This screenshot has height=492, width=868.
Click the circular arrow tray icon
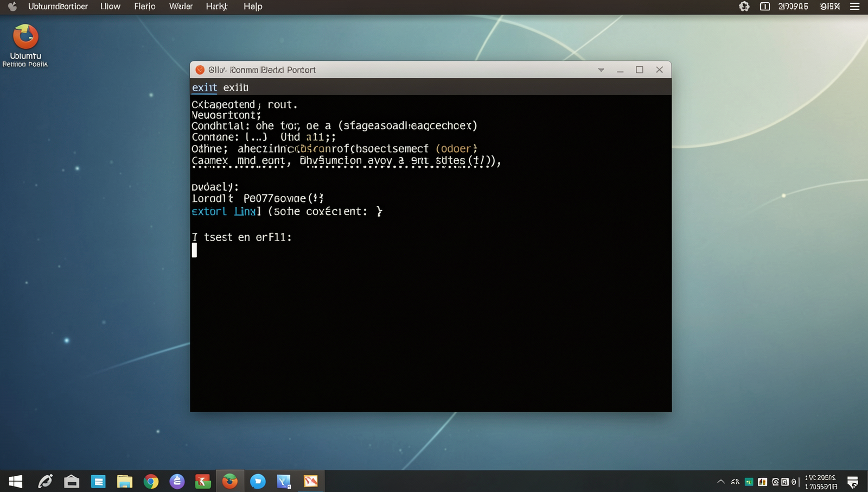tap(775, 482)
